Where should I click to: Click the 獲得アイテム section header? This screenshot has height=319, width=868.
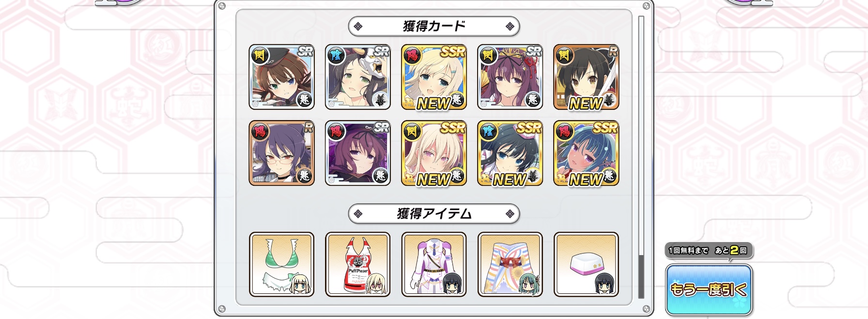tap(434, 213)
